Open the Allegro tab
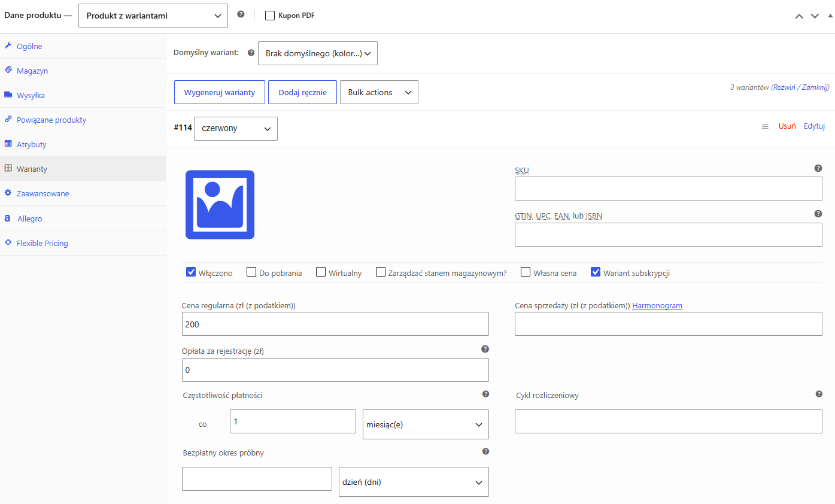Image resolution: width=835 pixels, height=504 pixels. coord(83,218)
